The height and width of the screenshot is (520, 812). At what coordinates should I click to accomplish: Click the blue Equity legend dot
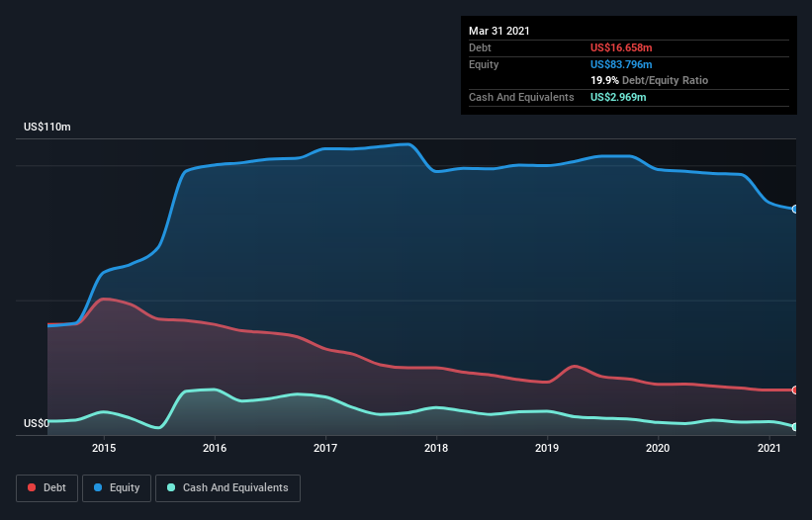(x=98, y=487)
